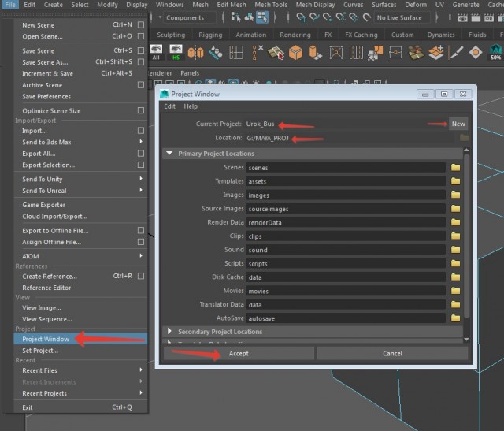Browse the folder for the Sound location
The image size is (504, 431).
pyautogui.click(x=455, y=250)
